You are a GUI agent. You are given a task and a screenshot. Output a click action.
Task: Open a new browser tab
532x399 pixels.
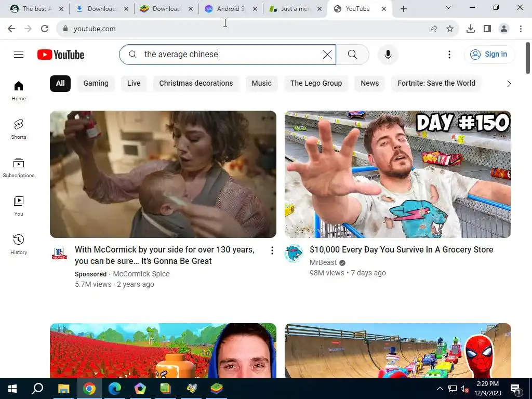(x=403, y=9)
